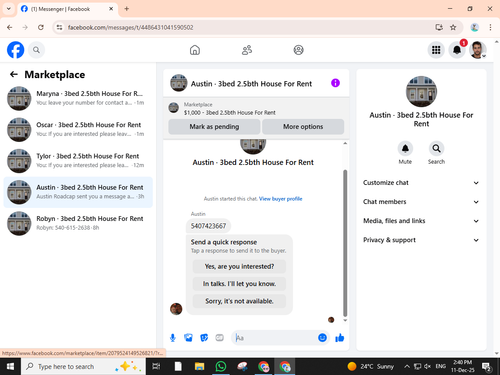This screenshot has height=375, width=500.
Task: Mute this conversation with the bell icon
Action: 405,148
